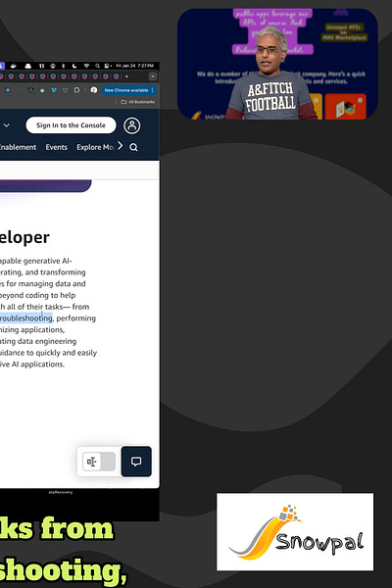
Task: Toggle the switch beside the chat button
Action: click(x=99, y=462)
